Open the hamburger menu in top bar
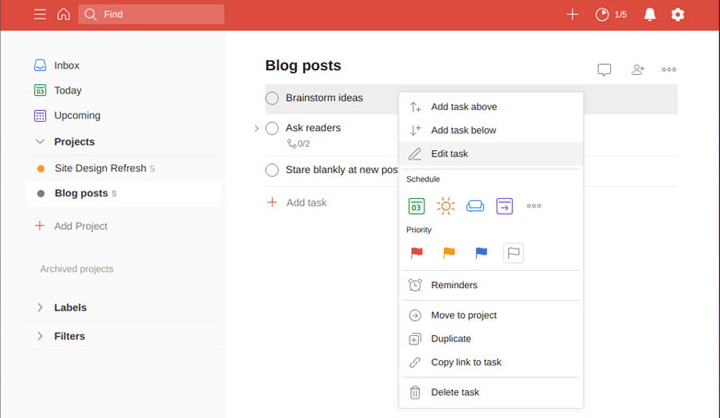 coord(40,14)
